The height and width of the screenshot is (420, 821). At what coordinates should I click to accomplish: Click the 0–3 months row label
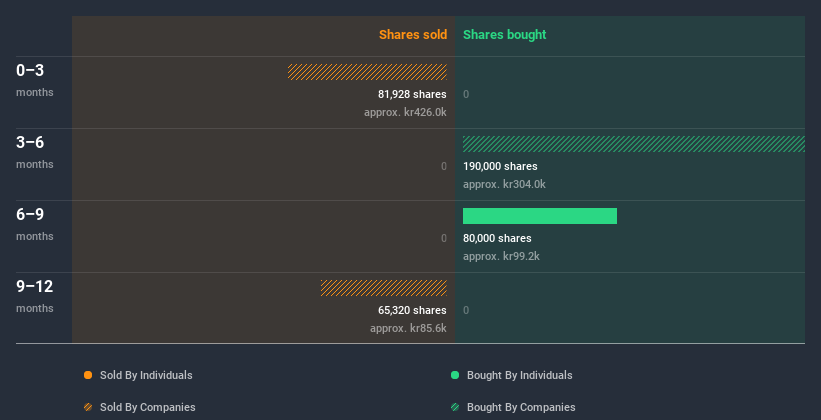pyautogui.click(x=35, y=80)
